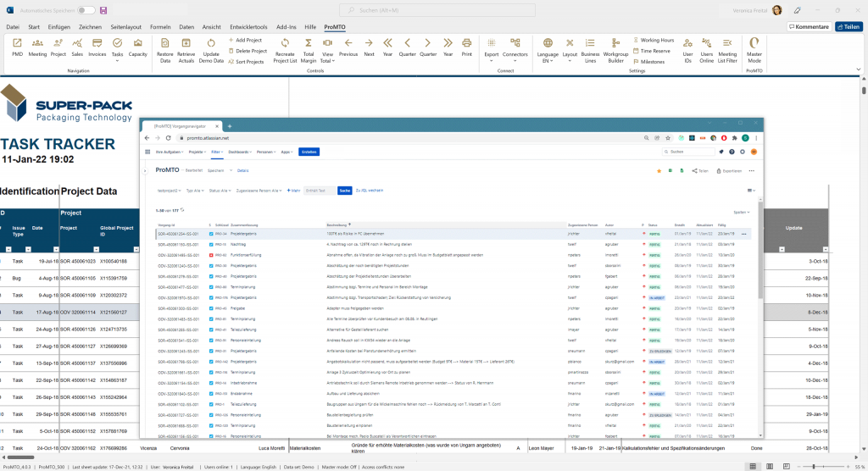Screen dimensions: 868x471
Task: Open the Invoices icon
Action: click(97, 44)
